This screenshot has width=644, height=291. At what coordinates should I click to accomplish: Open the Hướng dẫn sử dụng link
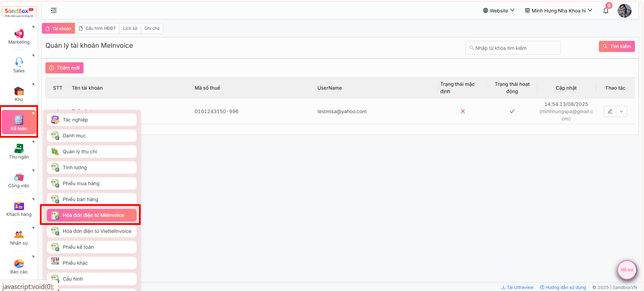tap(563, 287)
